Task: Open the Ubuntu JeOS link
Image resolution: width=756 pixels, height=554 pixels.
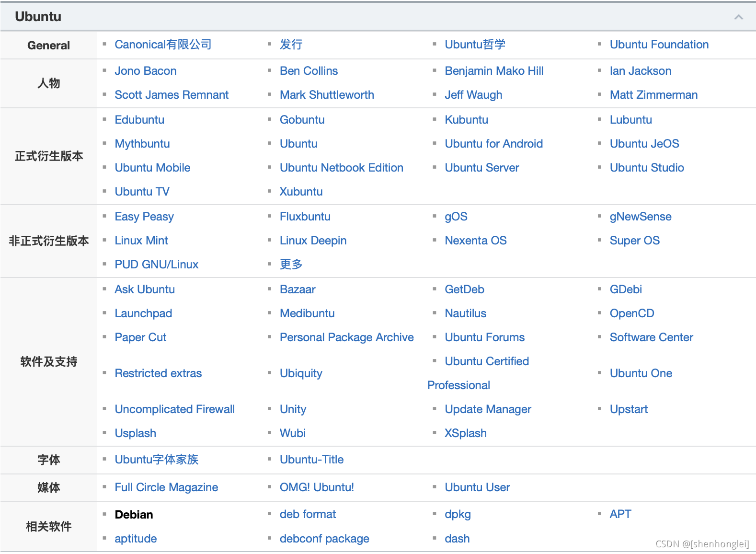Action: [x=644, y=144]
